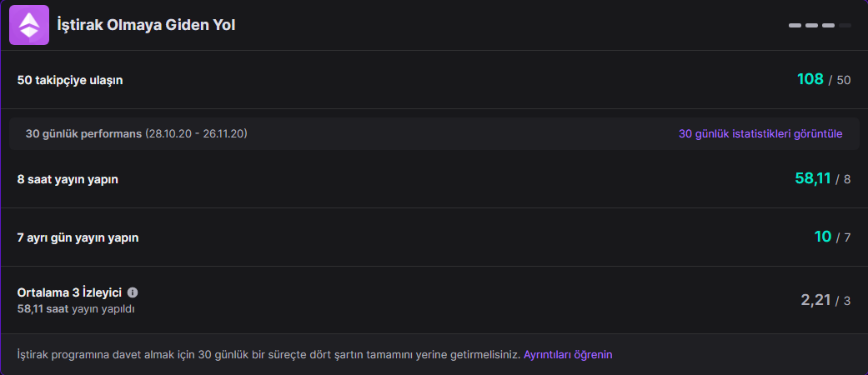Click the 10 / 7 stream days value
This screenshot has height=375, width=868.
831,237
